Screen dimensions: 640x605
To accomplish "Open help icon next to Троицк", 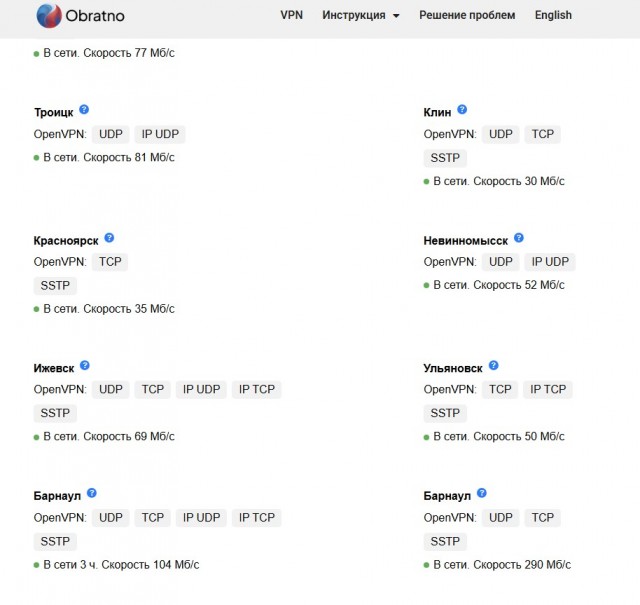I will click(x=84, y=109).
